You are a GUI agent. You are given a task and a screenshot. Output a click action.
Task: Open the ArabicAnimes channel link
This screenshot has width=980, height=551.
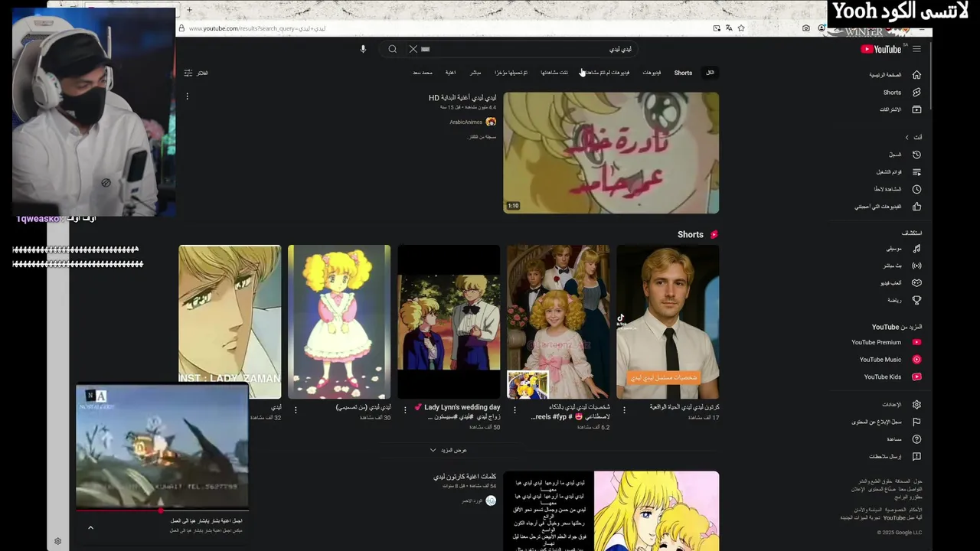click(466, 122)
